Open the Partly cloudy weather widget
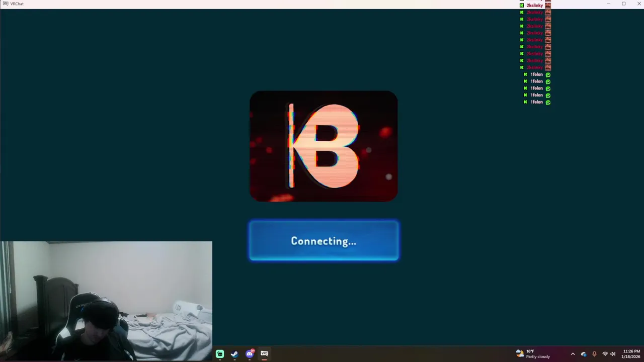 [x=533, y=354]
